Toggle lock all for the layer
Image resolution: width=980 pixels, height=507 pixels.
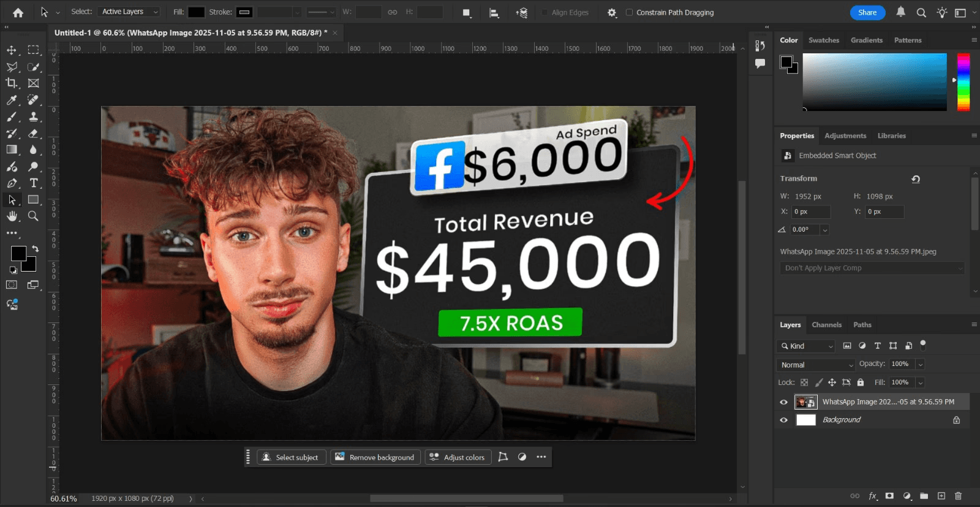(x=861, y=383)
